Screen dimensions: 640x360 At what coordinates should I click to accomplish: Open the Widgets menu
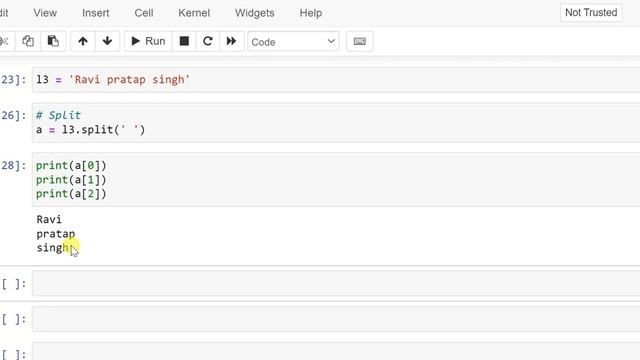tap(254, 13)
